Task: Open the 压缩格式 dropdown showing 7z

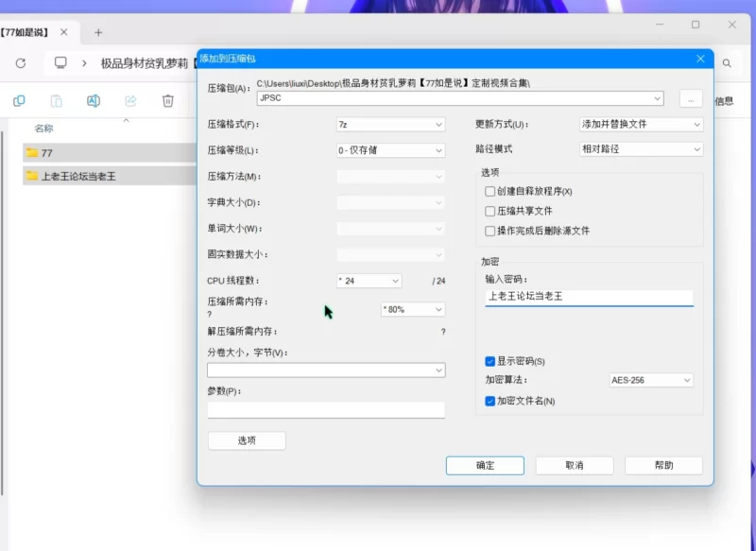Action: pyautogui.click(x=390, y=125)
